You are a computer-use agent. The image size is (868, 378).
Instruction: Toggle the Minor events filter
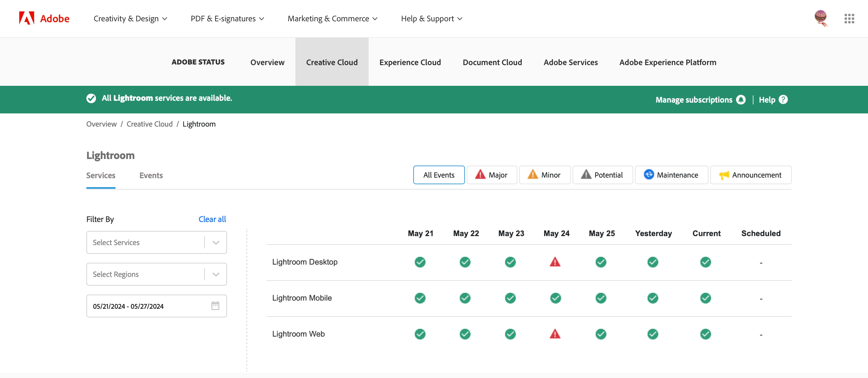[x=544, y=175]
